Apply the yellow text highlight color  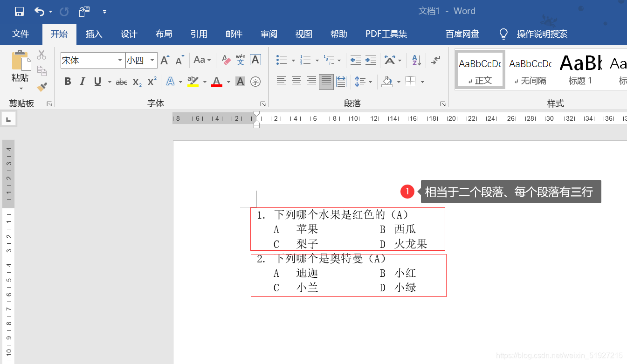point(193,82)
